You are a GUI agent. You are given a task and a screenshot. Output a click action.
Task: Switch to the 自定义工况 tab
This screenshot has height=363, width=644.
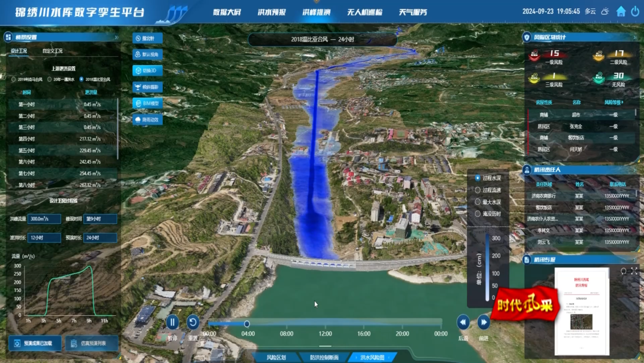coord(52,51)
